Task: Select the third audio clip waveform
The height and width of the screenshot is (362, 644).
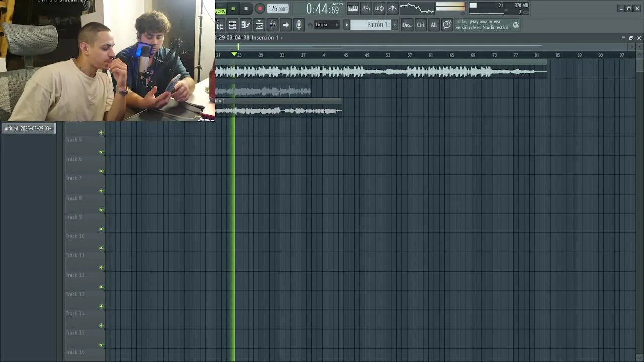Action: click(279, 111)
